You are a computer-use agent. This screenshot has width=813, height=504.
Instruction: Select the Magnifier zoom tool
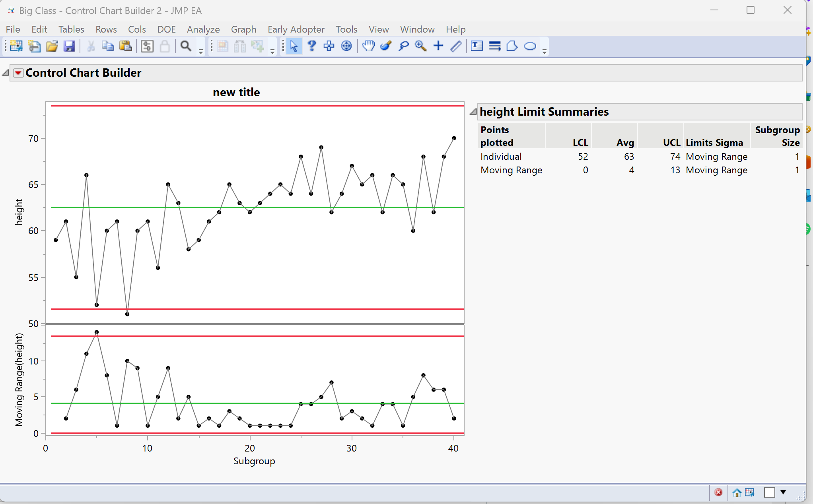pyautogui.click(x=421, y=46)
